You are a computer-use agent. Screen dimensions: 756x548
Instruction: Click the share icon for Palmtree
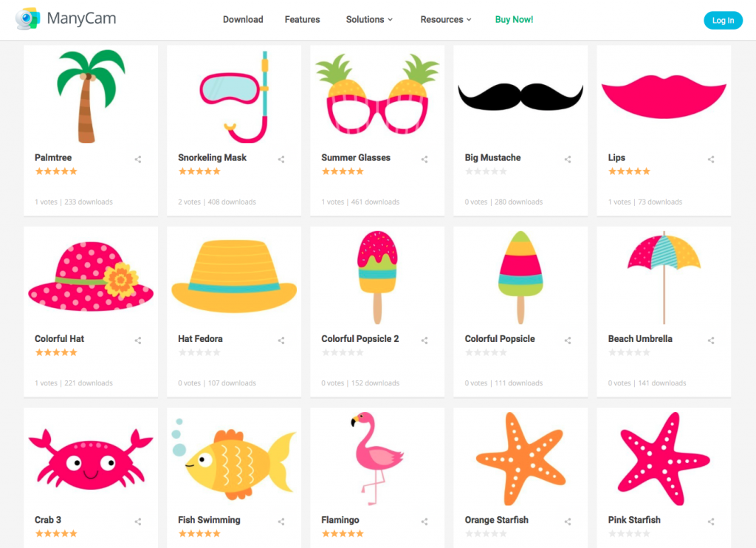coord(137,159)
